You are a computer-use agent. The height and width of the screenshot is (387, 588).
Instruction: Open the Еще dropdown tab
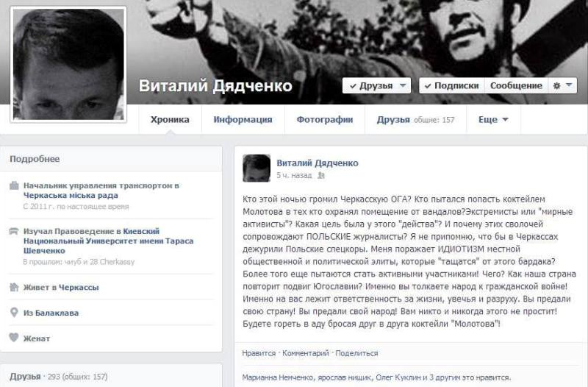(x=493, y=120)
